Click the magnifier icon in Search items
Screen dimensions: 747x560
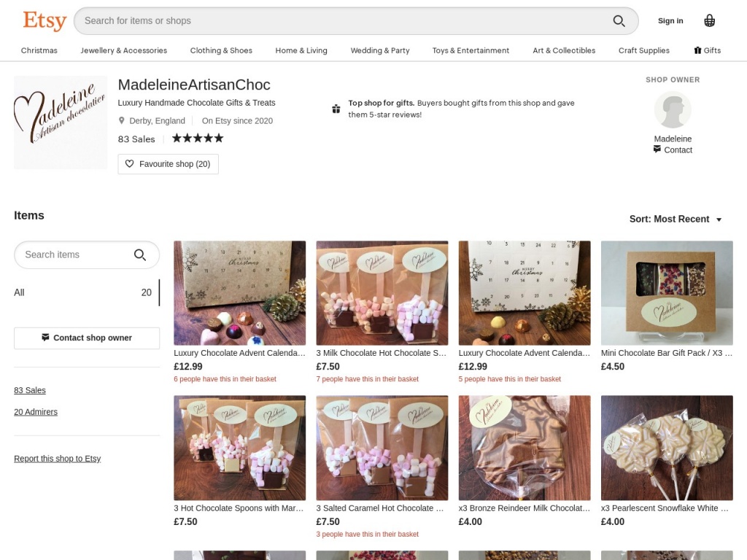140,254
